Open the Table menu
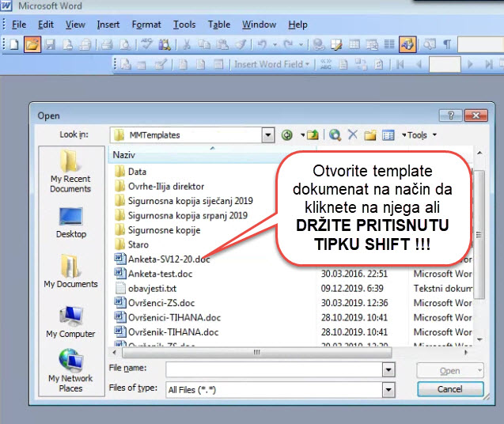 219,25
